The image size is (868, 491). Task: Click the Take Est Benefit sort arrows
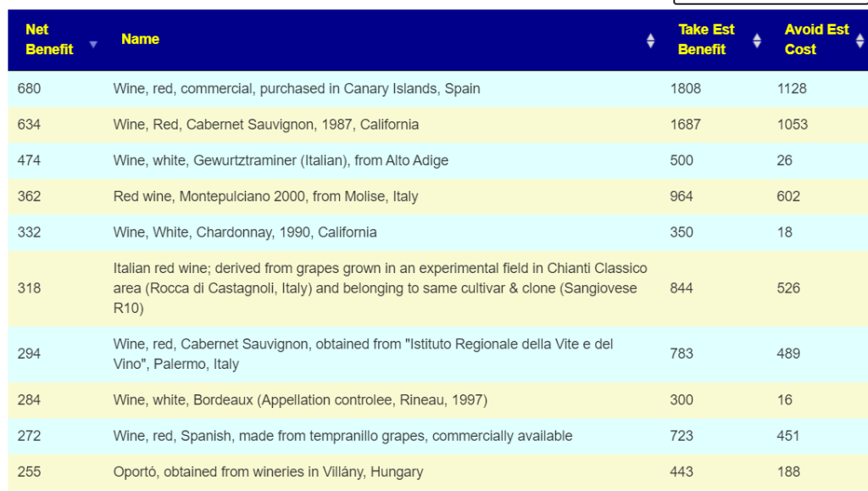pyautogui.click(x=757, y=41)
